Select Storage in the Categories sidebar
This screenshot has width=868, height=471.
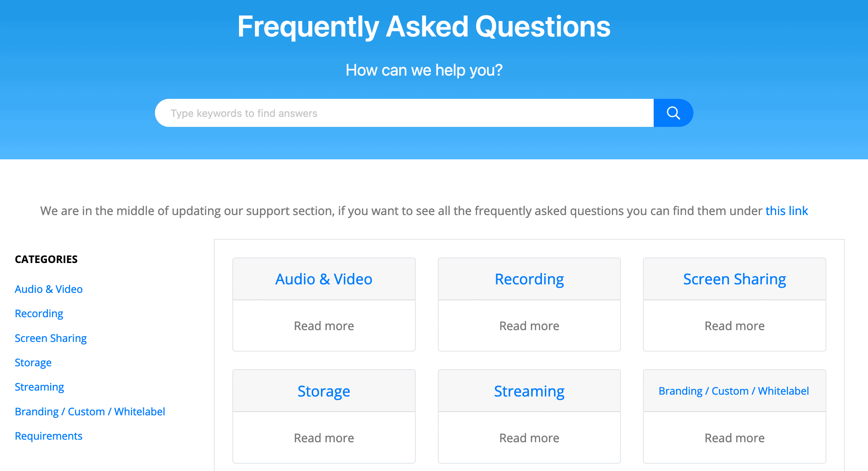[x=33, y=363]
